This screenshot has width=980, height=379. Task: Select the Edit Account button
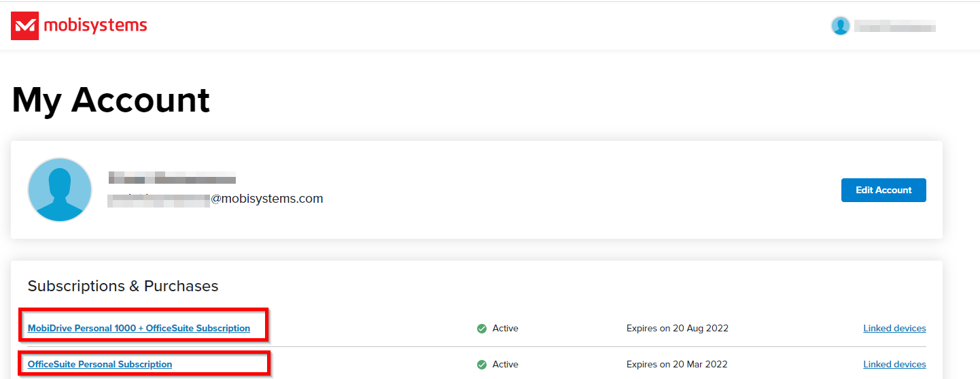(x=883, y=190)
